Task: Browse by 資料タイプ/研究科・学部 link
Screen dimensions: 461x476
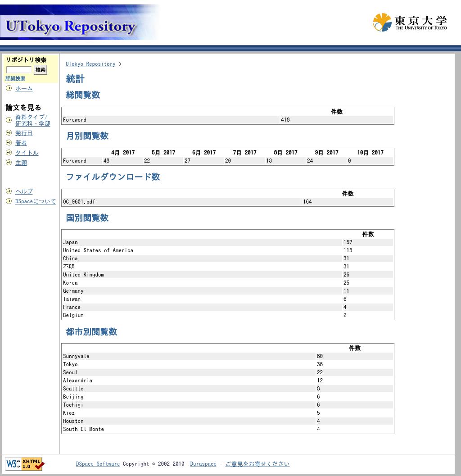Action: [x=32, y=120]
